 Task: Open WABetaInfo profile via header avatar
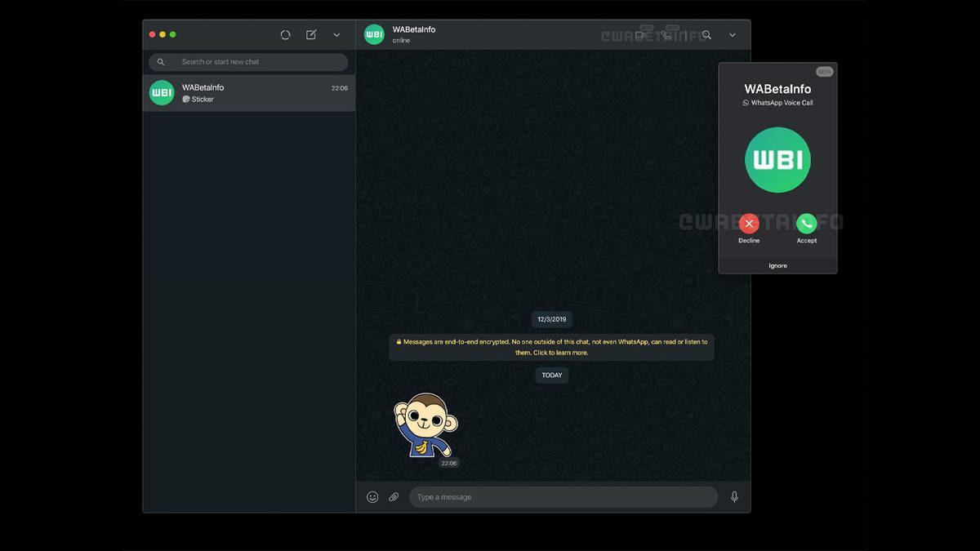tap(374, 34)
